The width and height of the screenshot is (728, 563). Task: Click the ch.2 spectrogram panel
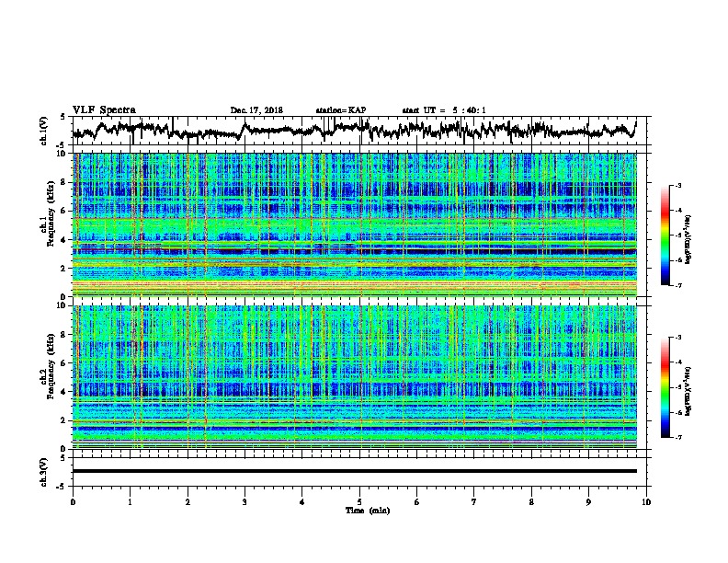[x=355, y=377]
